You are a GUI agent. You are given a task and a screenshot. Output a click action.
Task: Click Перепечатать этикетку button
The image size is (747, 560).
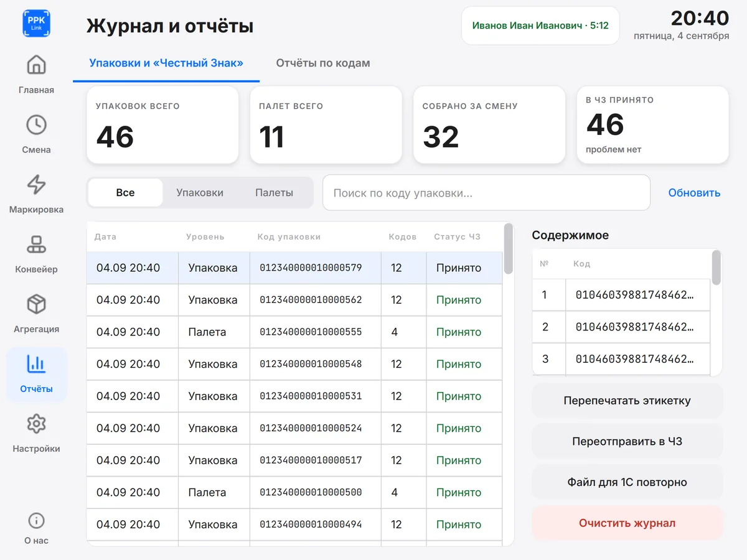[627, 401]
